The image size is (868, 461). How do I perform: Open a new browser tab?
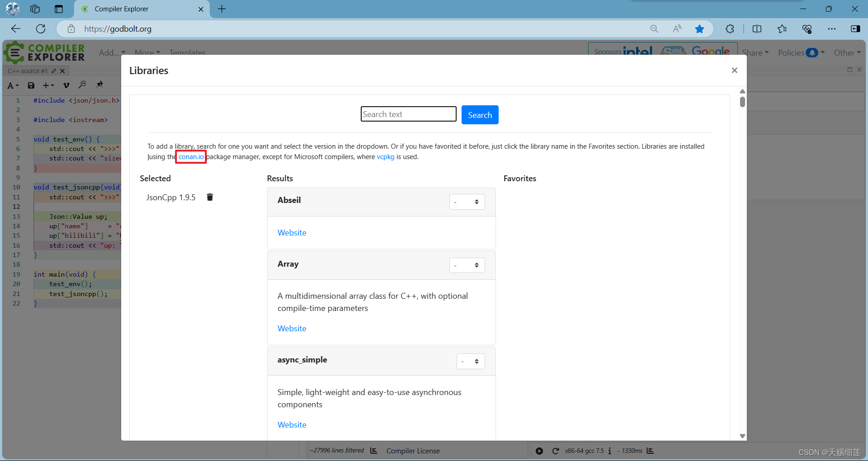pos(222,9)
